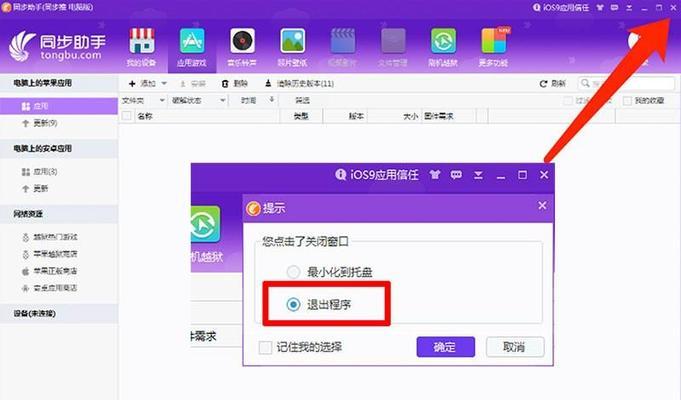
Task: Sort by the 类型 column header
Action: pos(301,116)
